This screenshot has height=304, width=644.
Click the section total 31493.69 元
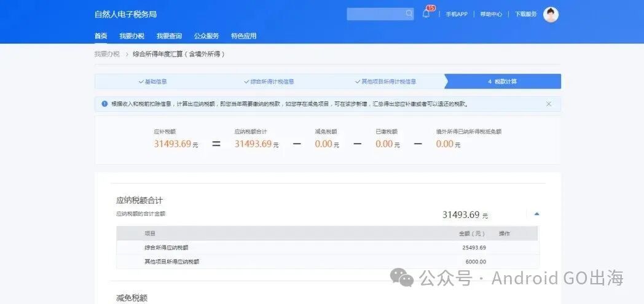tap(465, 215)
